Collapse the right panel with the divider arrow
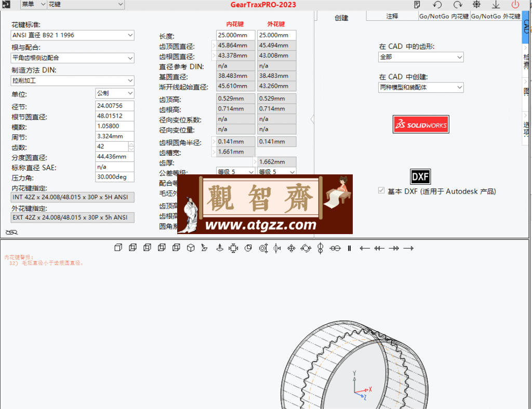The width and height of the screenshot is (532, 409). (x=312, y=119)
